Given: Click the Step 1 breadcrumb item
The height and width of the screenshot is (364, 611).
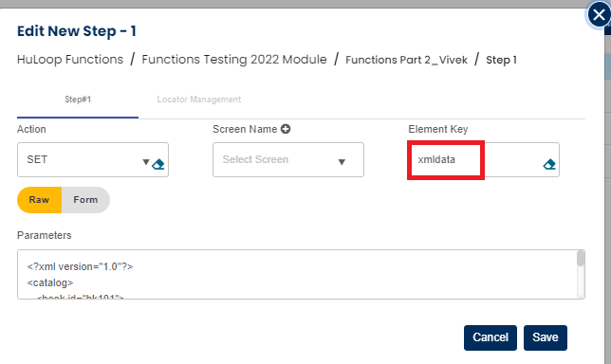Looking at the screenshot, I should tap(501, 60).
